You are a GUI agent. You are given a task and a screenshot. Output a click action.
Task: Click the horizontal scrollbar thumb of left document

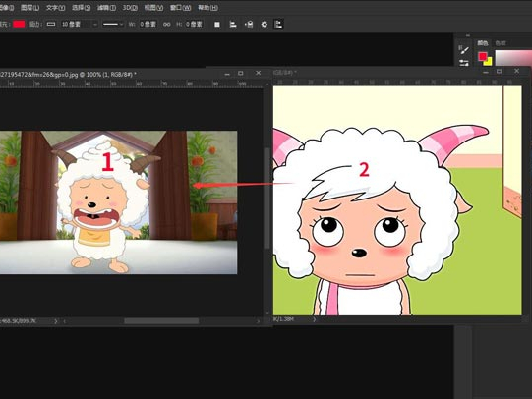161,321
